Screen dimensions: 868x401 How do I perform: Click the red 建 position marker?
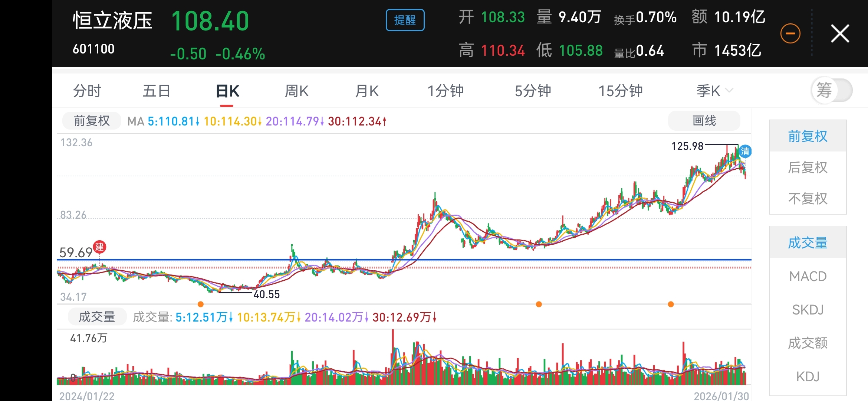point(99,247)
